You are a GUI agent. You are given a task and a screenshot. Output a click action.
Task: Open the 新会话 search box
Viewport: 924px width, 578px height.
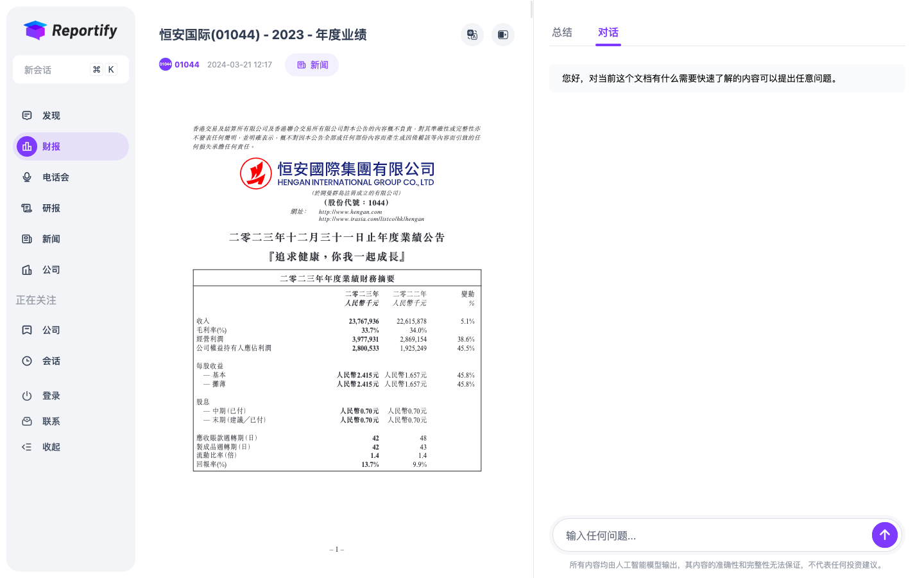(x=71, y=69)
